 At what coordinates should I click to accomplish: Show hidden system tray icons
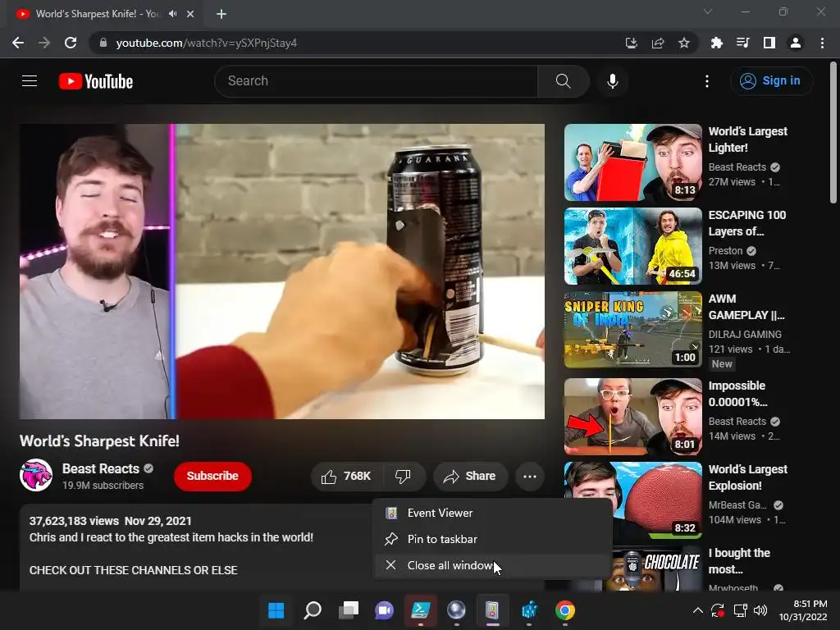(697, 610)
